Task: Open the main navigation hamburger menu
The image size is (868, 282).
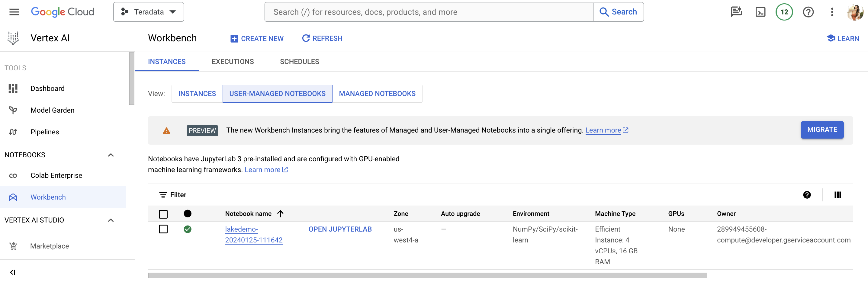Action: click(x=14, y=12)
